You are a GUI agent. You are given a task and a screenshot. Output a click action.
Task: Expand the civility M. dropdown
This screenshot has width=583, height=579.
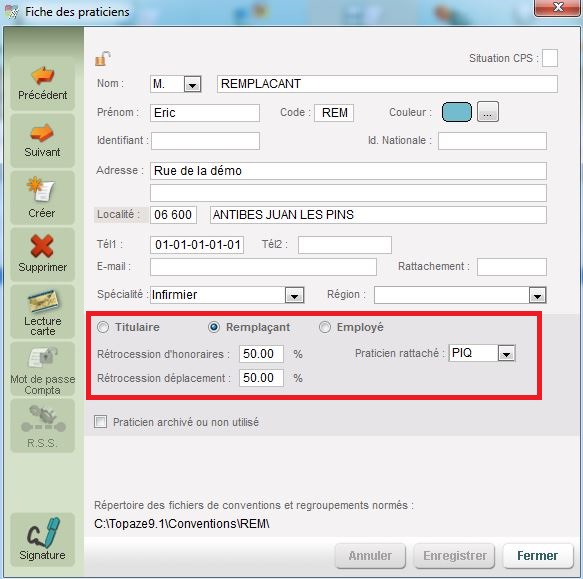192,84
